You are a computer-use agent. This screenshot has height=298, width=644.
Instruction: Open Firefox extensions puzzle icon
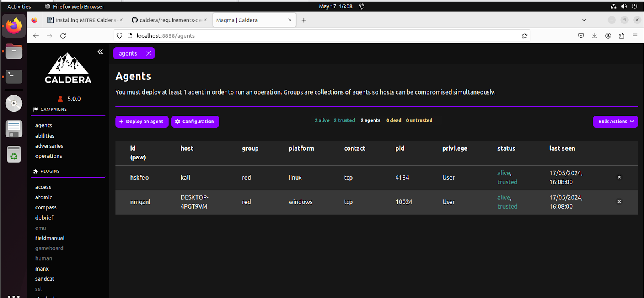click(x=622, y=36)
